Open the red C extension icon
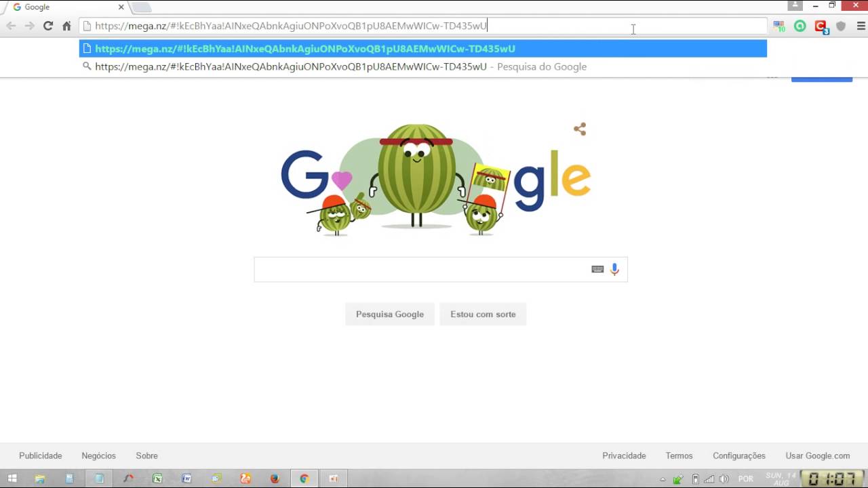Image resolution: width=868 pixels, height=488 pixels. [x=821, y=27]
